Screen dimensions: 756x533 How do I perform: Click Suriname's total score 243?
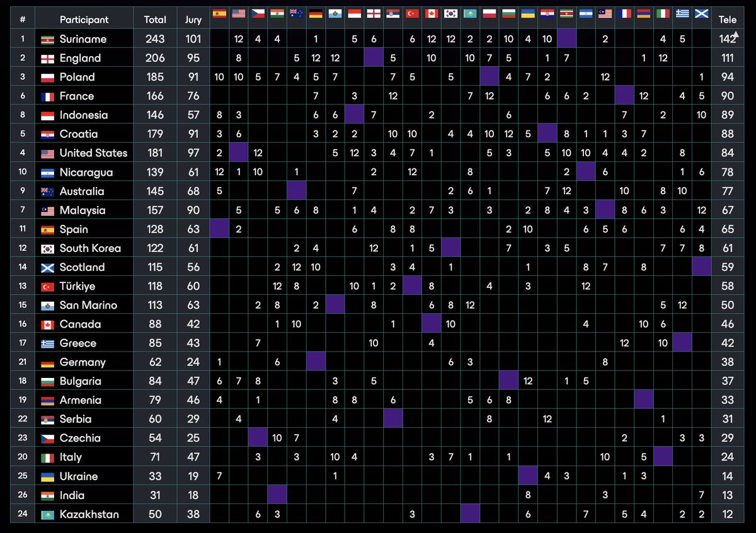[x=155, y=39]
